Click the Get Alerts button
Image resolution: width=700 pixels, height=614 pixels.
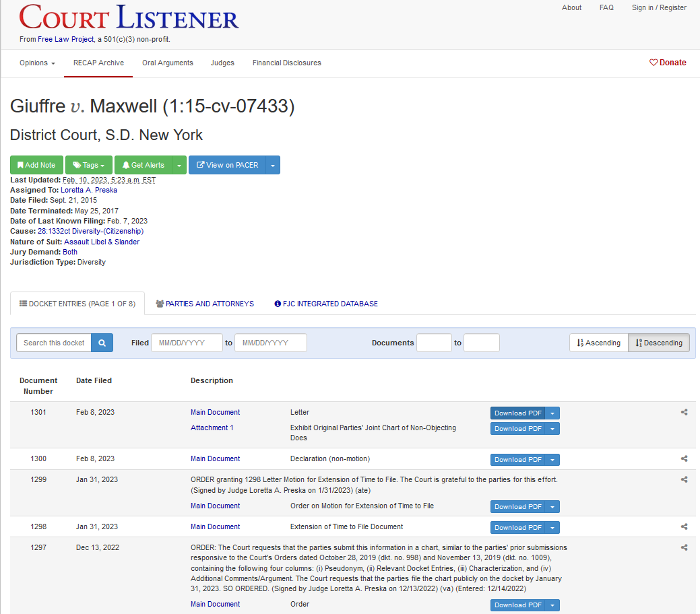coord(144,165)
